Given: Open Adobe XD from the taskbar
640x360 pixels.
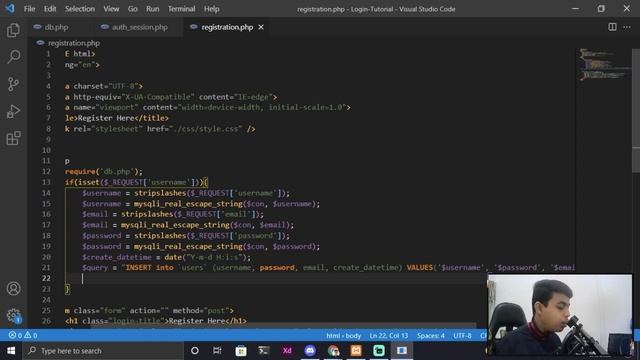Looking at the screenshot, I should (287, 351).
